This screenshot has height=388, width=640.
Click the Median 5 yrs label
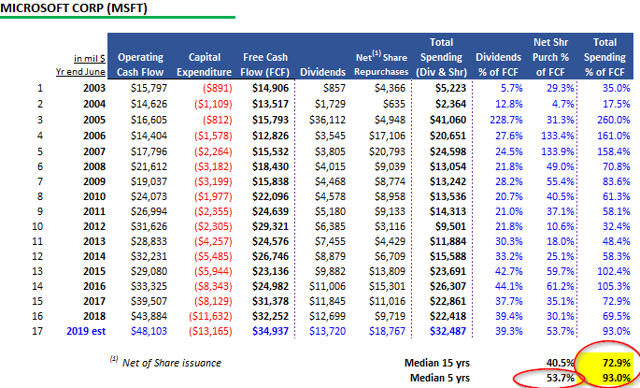(x=440, y=378)
